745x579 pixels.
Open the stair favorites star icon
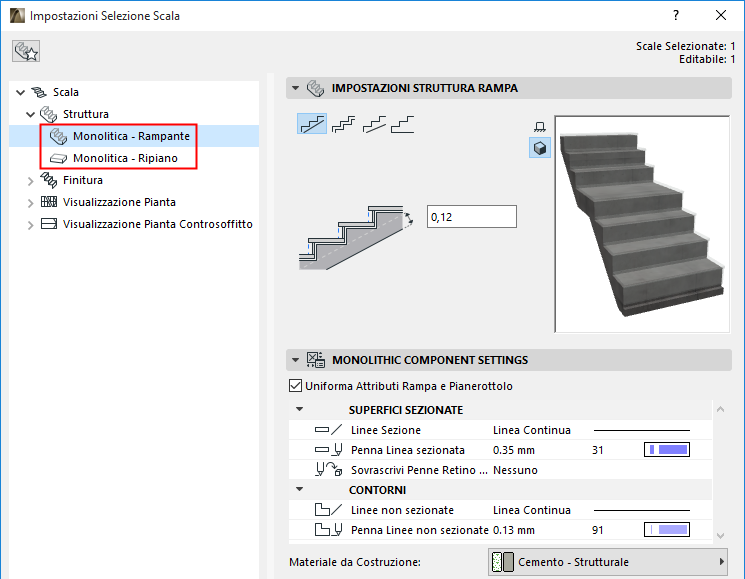pyautogui.click(x=26, y=51)
